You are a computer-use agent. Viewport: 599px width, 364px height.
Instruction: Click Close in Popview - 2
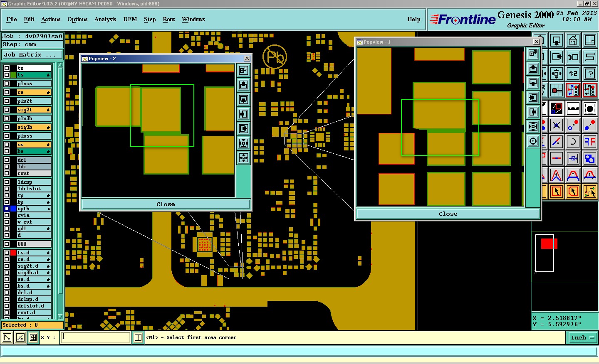point(166,204)
